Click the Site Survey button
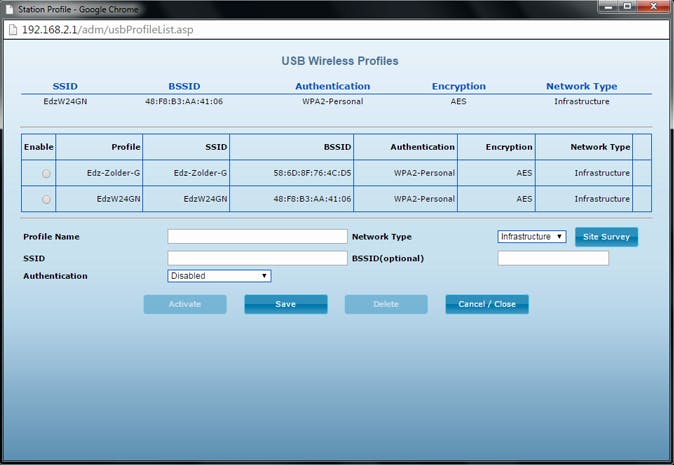 click(x=607, y=237)
